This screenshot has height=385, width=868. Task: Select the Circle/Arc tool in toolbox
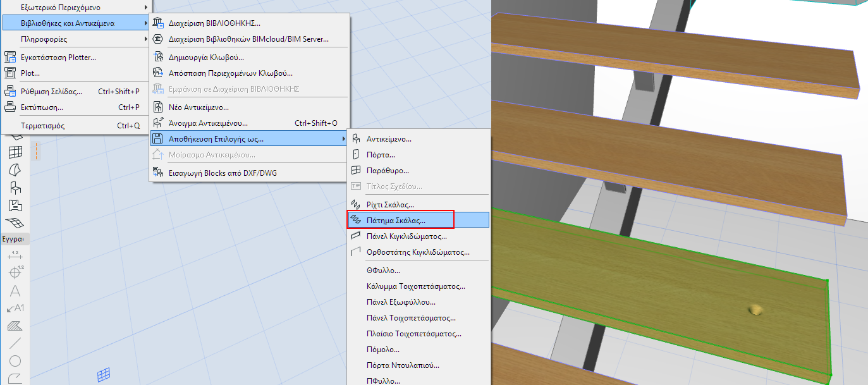(x=15, y=362)
